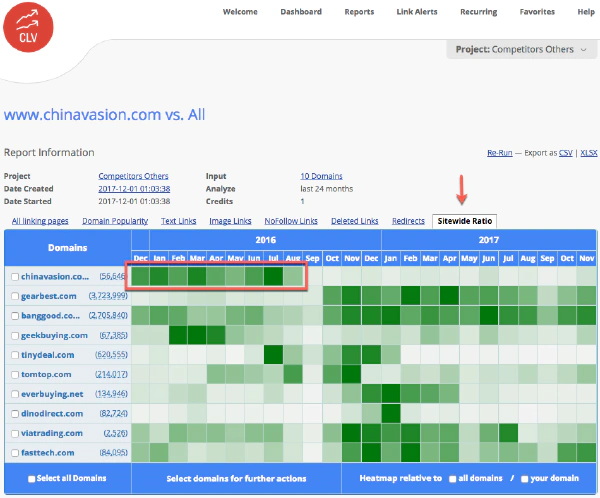Screen dimensions: 600x498
Task: Open the Reports menu
Action: point(359,12)
